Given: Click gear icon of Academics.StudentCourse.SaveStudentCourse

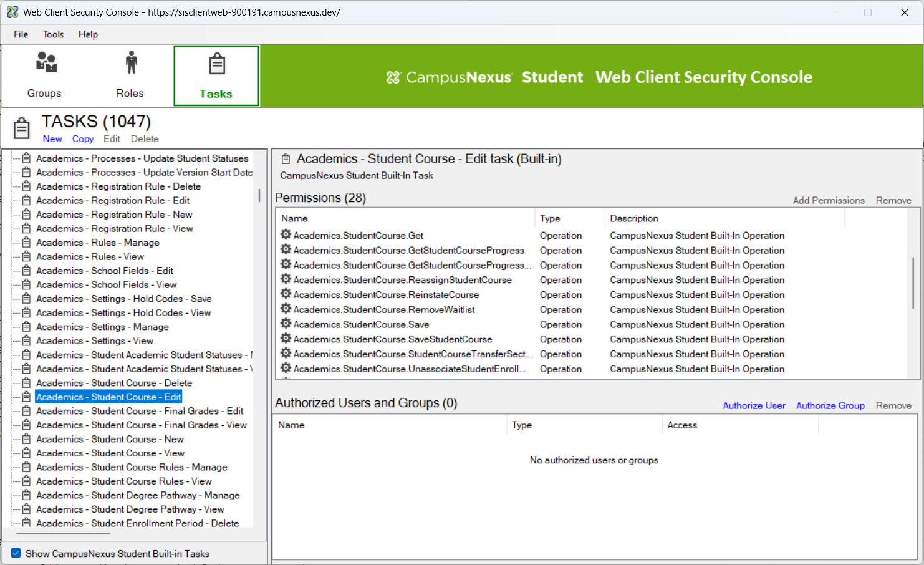Looking at the screenshot, I should (286, 339).
